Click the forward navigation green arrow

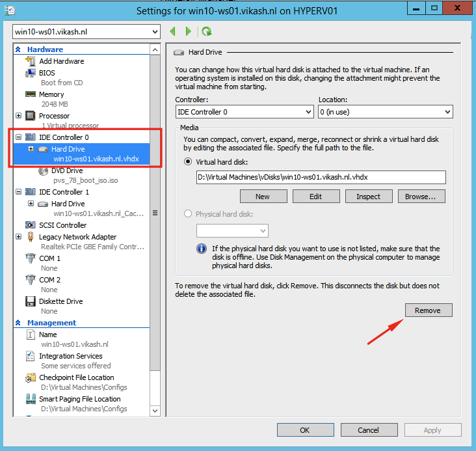[188, 31]
